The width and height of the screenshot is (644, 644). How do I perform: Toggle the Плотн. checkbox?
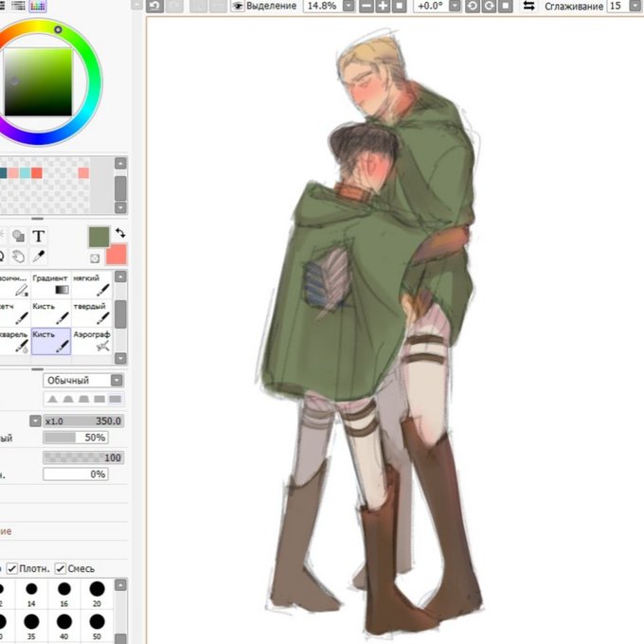tap(12, 568)
